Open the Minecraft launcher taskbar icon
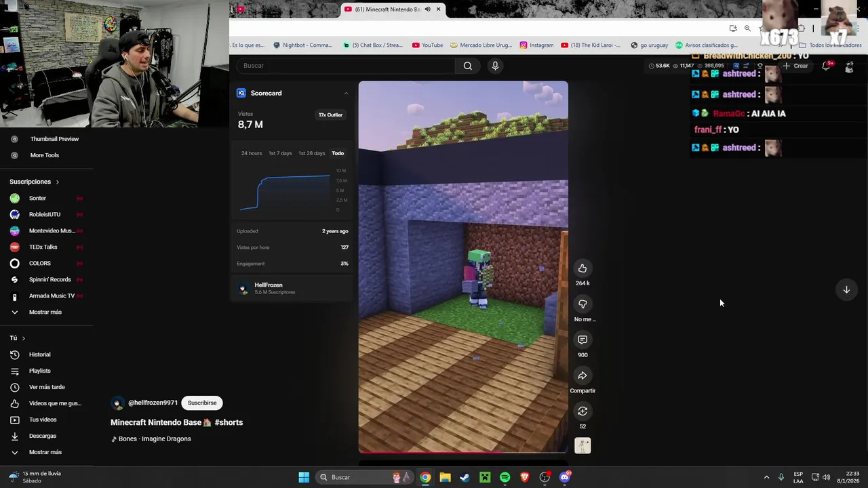Viewport: 868px width, 488px height. coord(485,477)
